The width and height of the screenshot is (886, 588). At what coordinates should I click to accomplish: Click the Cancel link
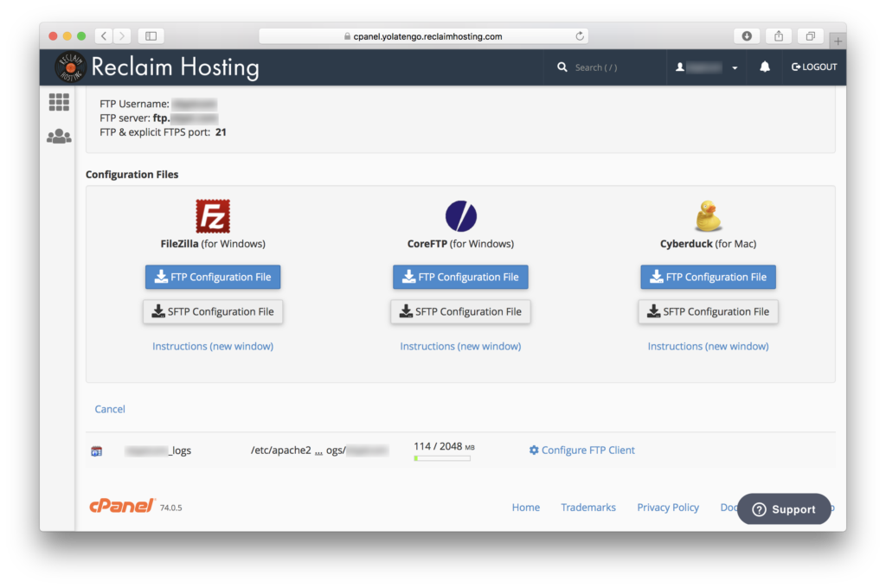coord(109,408)
